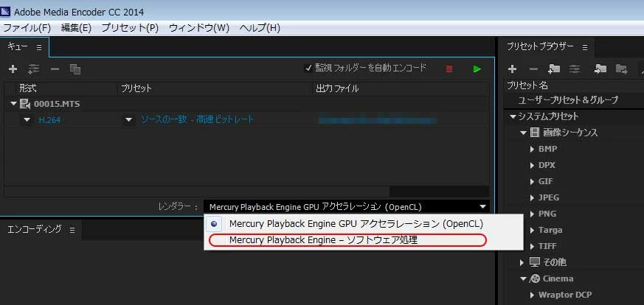The width and height of the screenshot is (644, 305).
Task: Open the ヘルプ(H) menu
Action: (260, 28)
